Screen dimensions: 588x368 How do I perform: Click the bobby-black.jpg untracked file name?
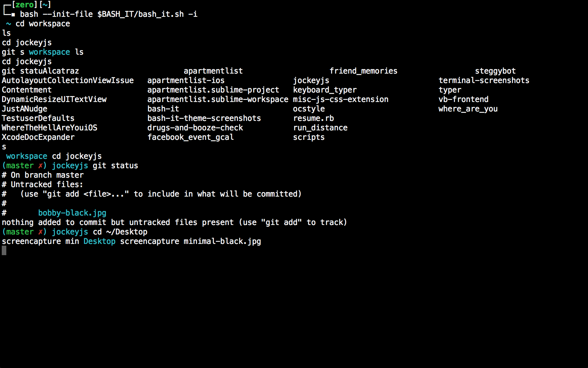pos(72,213)
